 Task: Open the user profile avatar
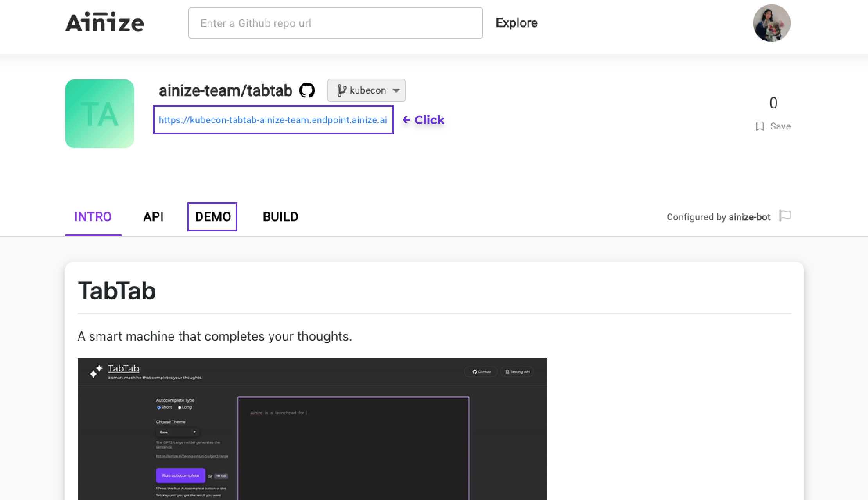coord(771,23)
